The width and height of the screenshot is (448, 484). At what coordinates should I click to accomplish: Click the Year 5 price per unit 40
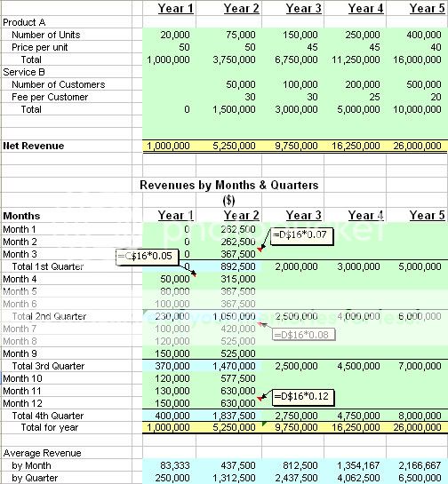436,47
